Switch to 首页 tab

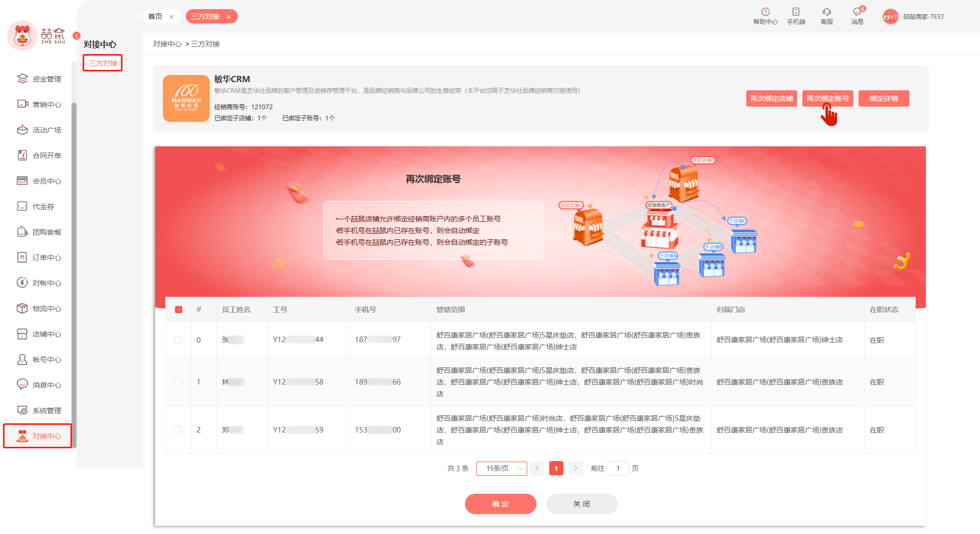pos(155,17)
